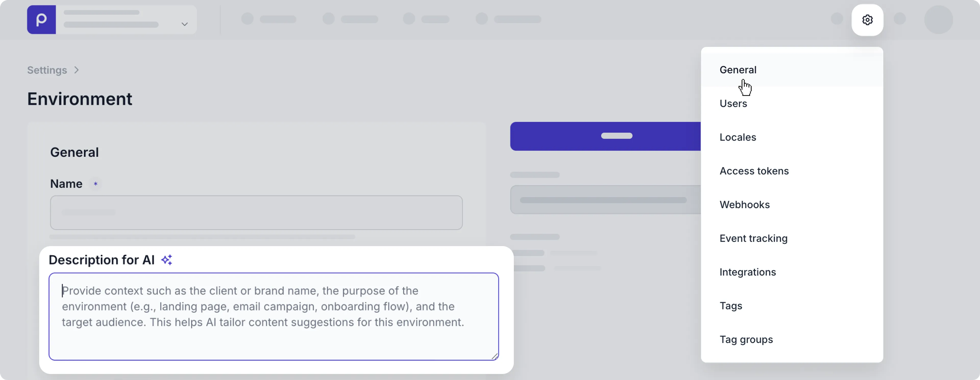The height and width of the screenshot is (380, 980).
Task: Click the textarea resize handle
Action: click(x=494, y=356)
